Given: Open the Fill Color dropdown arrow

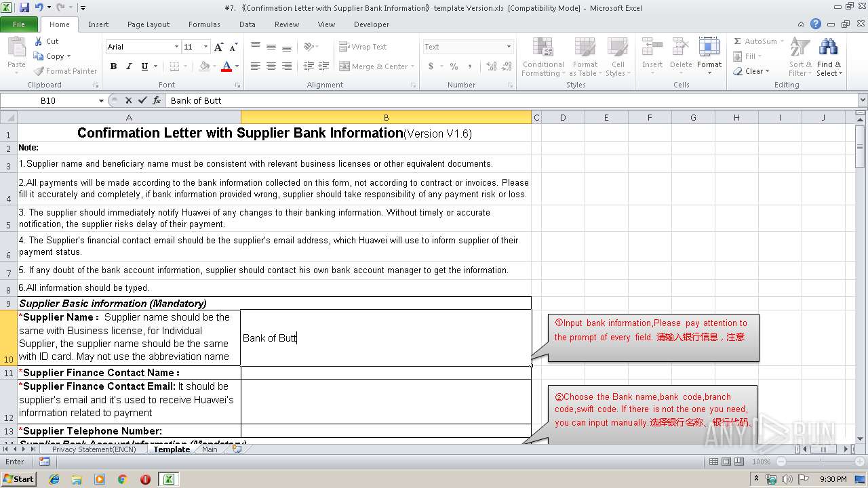Looking at the screenshot, I should click(214, 66).
